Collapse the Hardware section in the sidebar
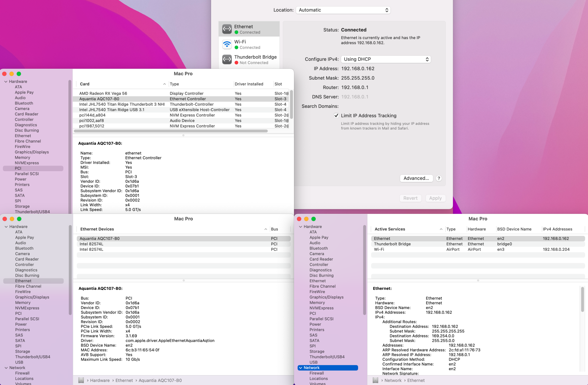 [x=6, y=81]
